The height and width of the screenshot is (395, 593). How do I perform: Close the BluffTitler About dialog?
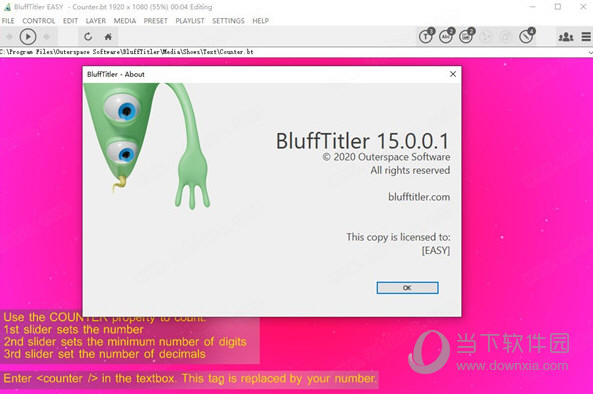[453, 74]
